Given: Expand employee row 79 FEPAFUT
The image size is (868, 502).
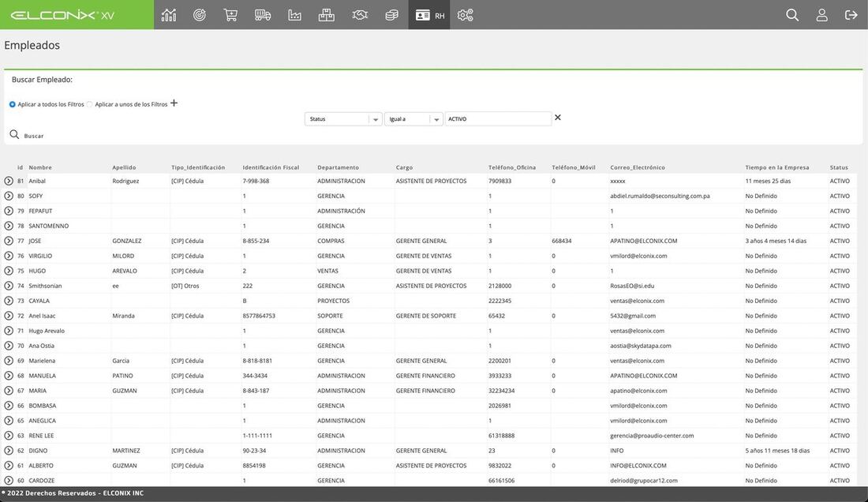Looking at the screenshot, I should pyautogui.click(x=9, y=211).
